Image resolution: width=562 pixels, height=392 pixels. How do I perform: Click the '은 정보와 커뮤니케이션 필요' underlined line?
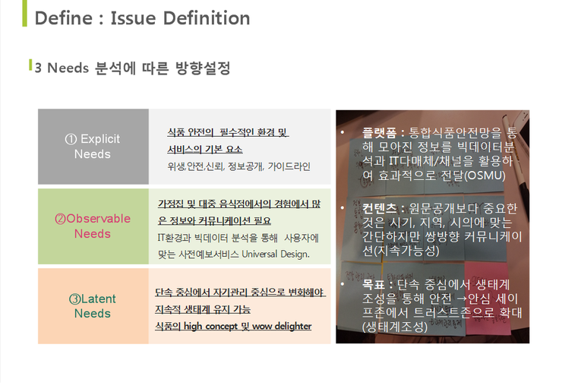click(x=213, y=221)
